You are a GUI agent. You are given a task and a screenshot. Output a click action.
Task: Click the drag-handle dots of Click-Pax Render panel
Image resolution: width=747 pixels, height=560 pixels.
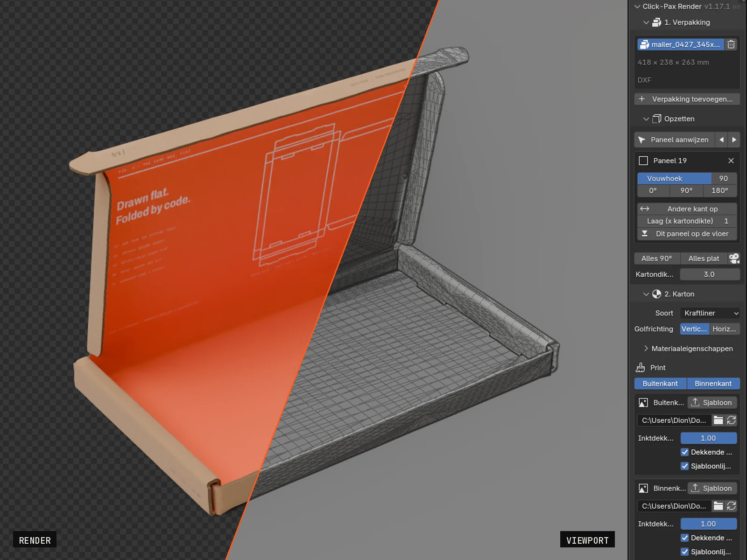pos(736,7)
